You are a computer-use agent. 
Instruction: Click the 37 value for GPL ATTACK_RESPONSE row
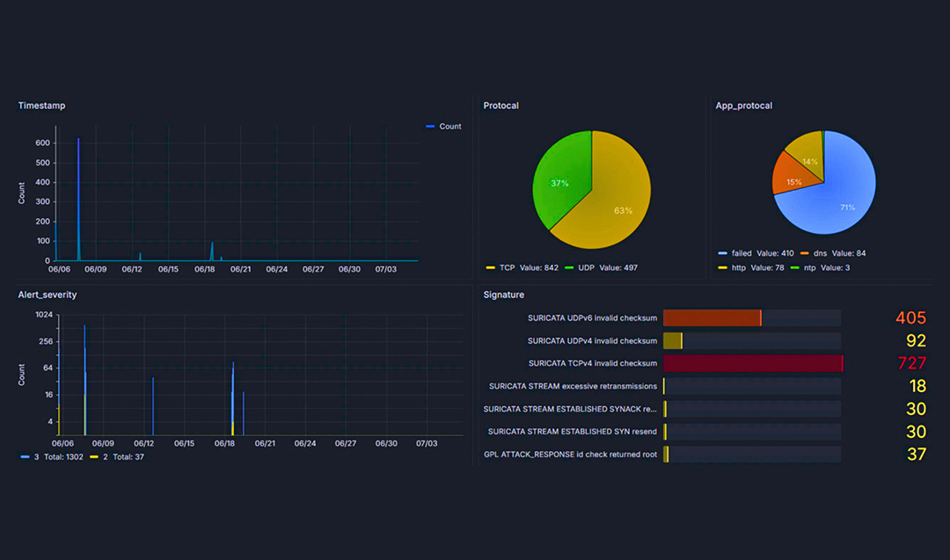pyautogui.click(x=916, y=455)
